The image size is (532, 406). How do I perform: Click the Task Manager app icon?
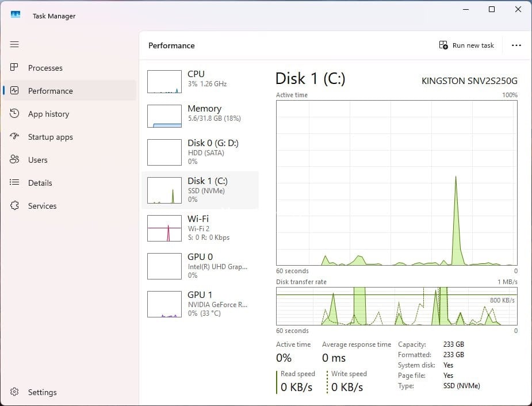click(x=16, y=15)
